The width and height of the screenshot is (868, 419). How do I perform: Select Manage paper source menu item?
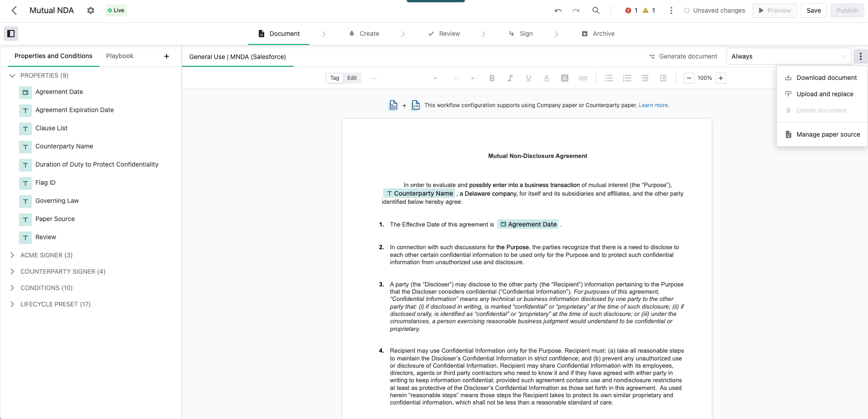coord(828,134)
